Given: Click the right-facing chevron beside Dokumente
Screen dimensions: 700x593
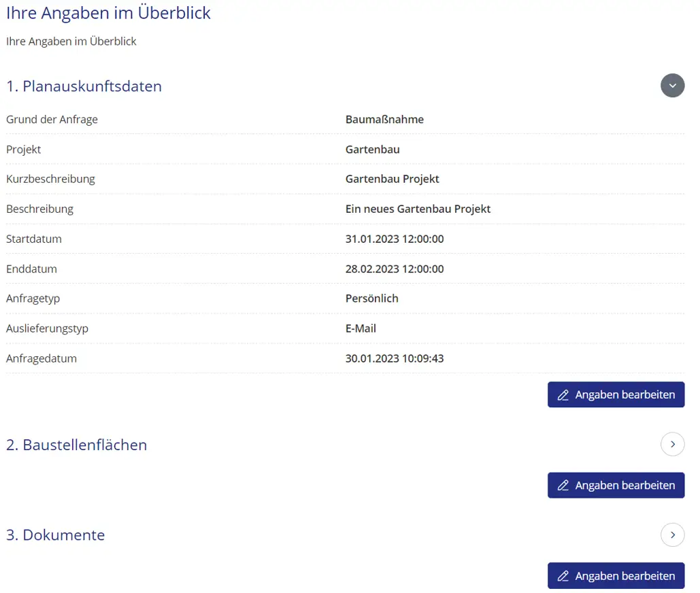Looking at the screenshot, I should pos(672,535).
